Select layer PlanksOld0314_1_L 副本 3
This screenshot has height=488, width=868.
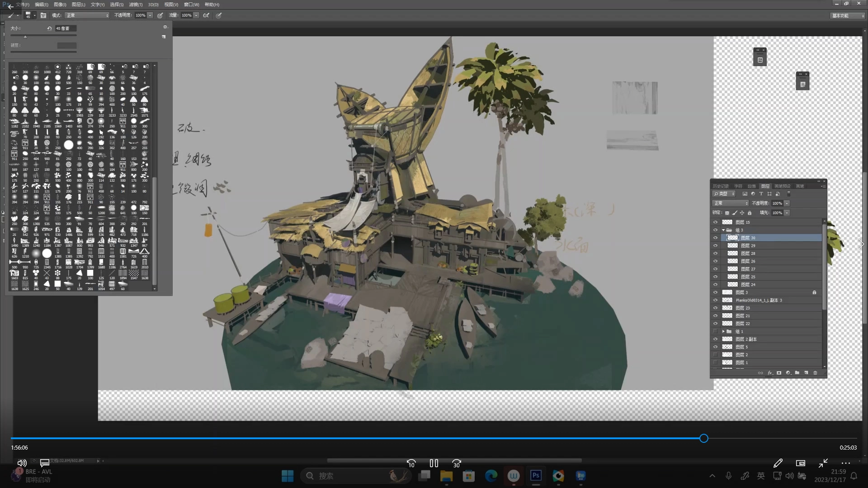[x=759, y=300]
